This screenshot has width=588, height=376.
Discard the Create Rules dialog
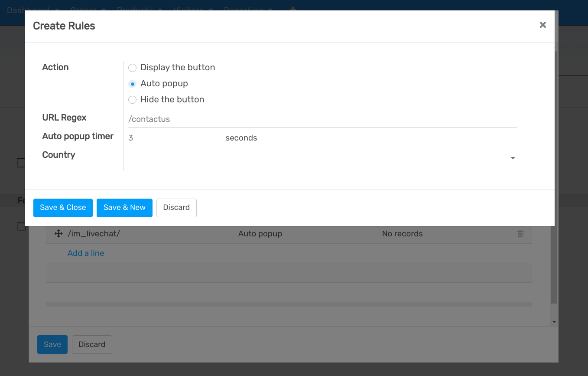[x=176, y=208]
